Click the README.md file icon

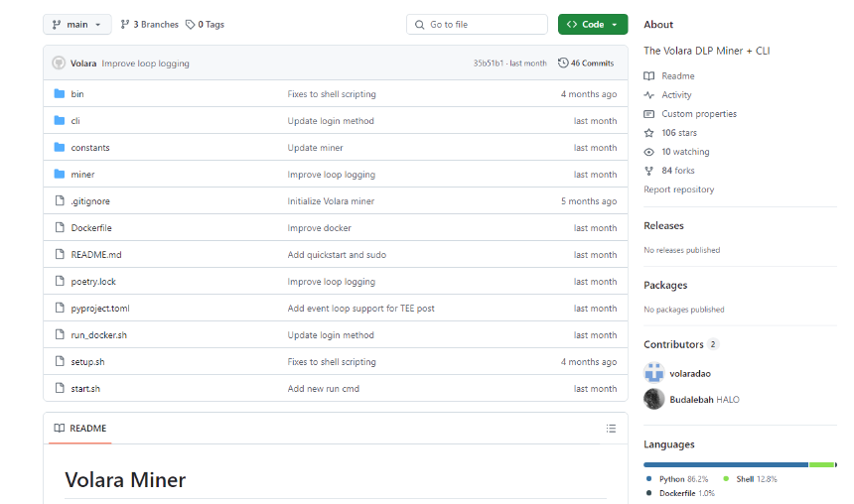pyautogui.click(x=60, y=254)
